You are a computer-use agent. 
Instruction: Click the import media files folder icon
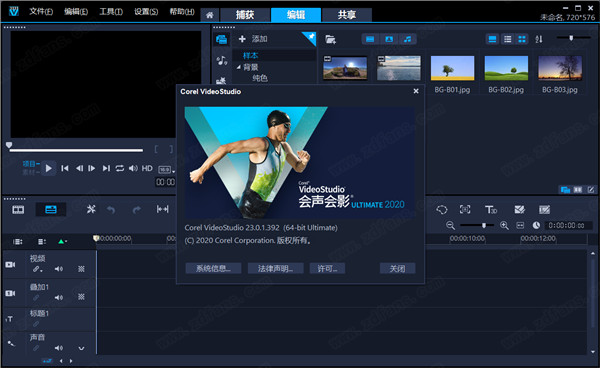click(330, 39)
